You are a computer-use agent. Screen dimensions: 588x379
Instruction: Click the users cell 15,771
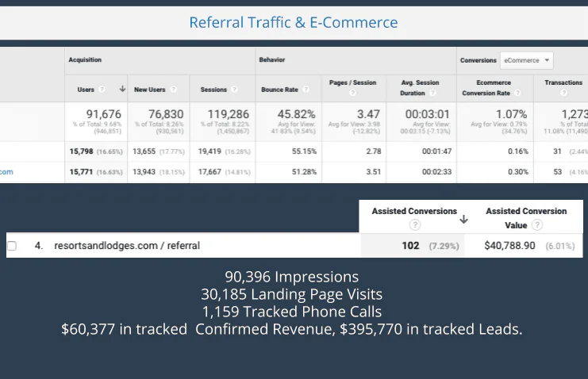coord(81,172)
